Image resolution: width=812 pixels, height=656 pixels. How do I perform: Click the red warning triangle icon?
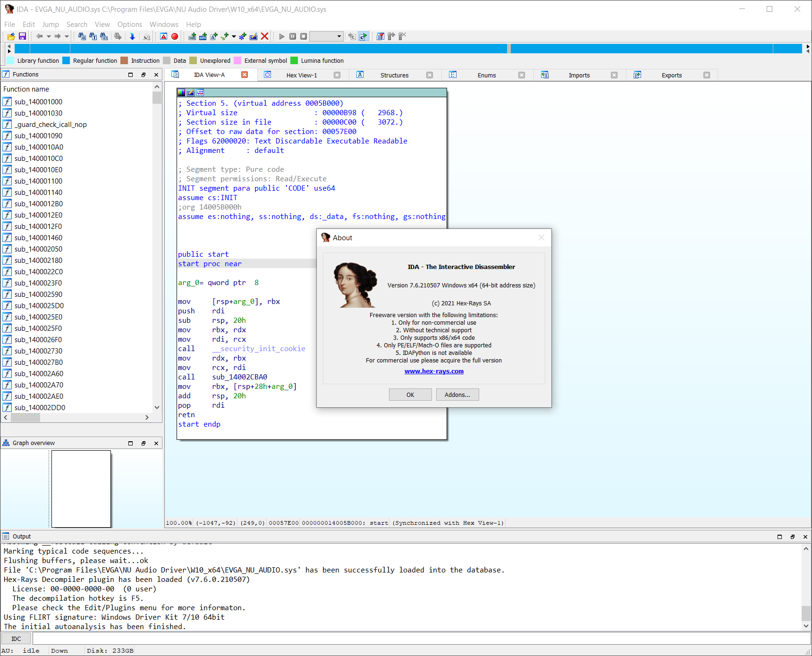164,36
